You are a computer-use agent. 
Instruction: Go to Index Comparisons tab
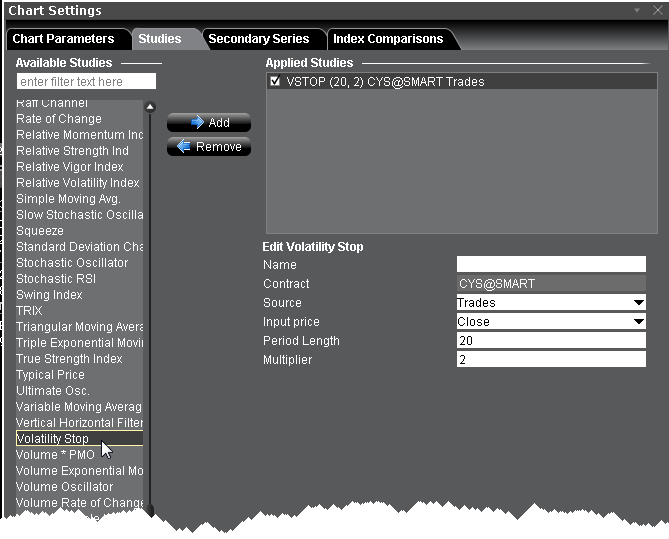tap(387, 39)
